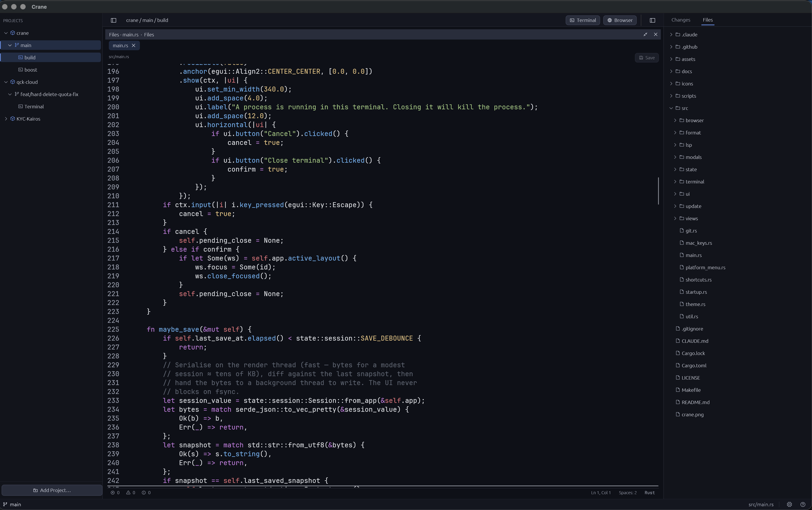
Task: Click the floppy disk icon on Save
Action: 641,58
